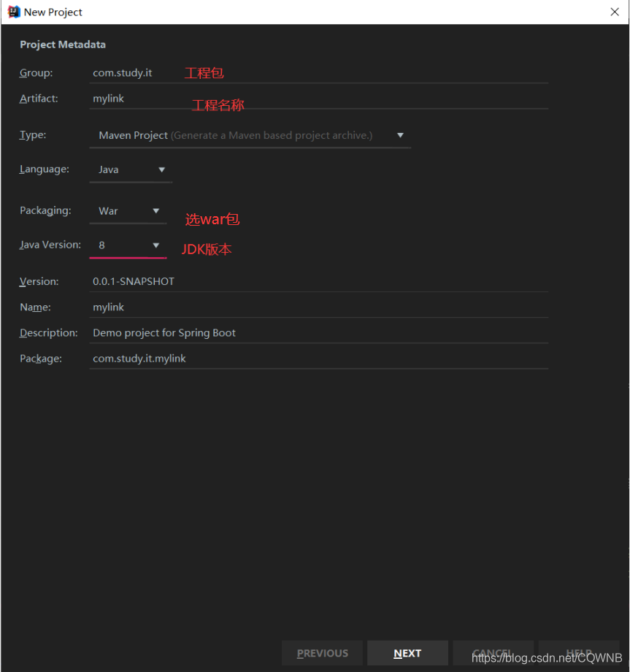Click the New Project title text
The height and width of the screenshot is (672, 630).
point(53,12)
